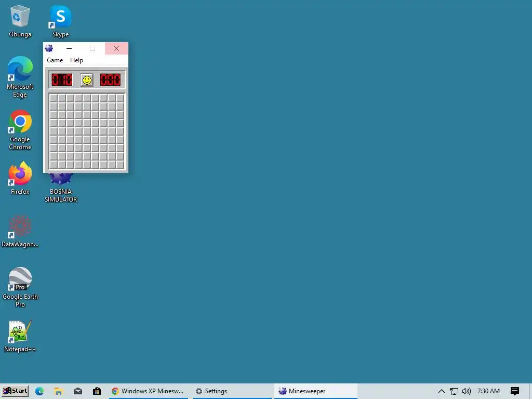The width and height of the screenshot is (532, 399).
Task: Reveal the bottom-right cell of the minefield
Action: click(120, 165)
